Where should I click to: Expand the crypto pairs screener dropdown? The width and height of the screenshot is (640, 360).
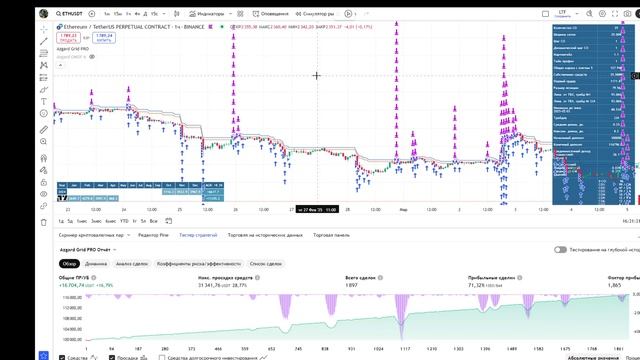(129, 235)
